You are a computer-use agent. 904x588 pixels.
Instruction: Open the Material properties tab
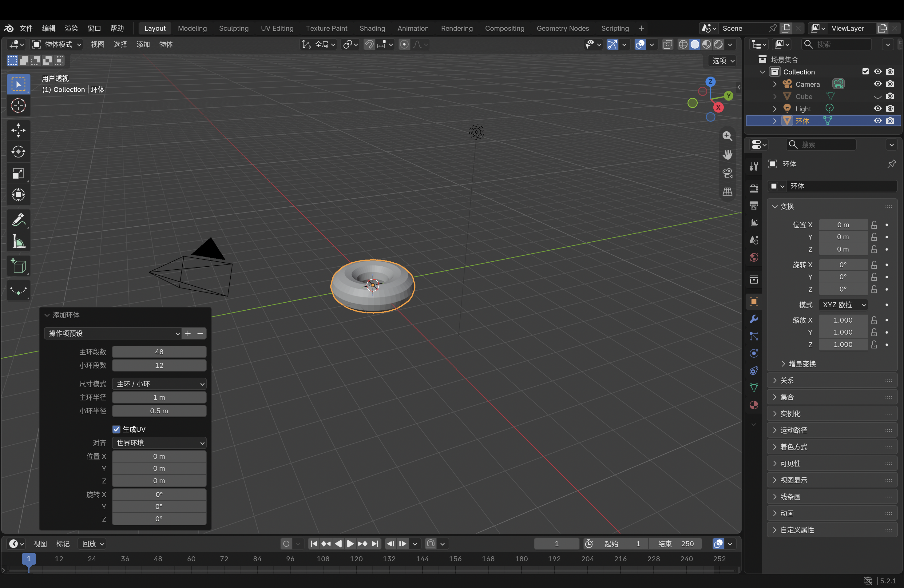pyautogui.click(x=754, y=405)
